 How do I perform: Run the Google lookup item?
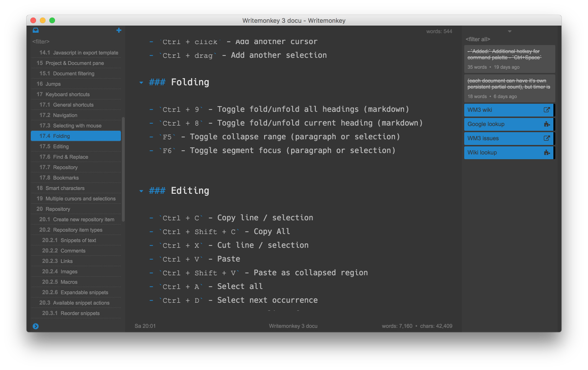[x=509, y=124]
